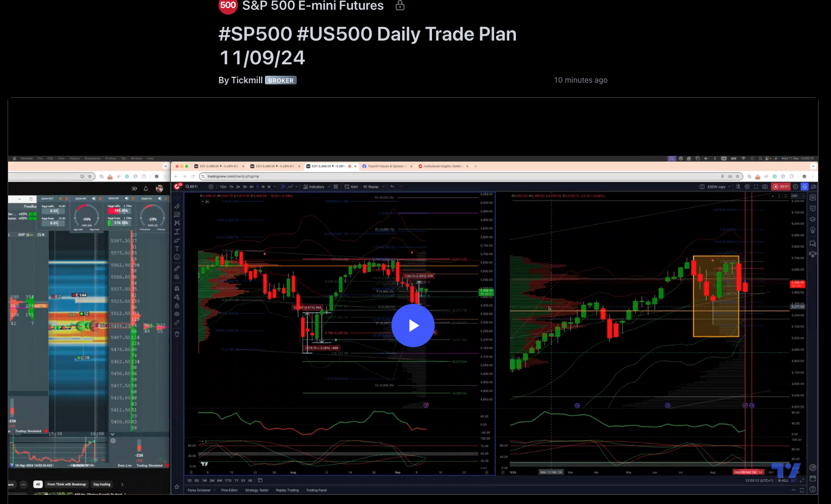Open the #SP500 #US500 Daily Trade Plan title

(x=367, y=45)
